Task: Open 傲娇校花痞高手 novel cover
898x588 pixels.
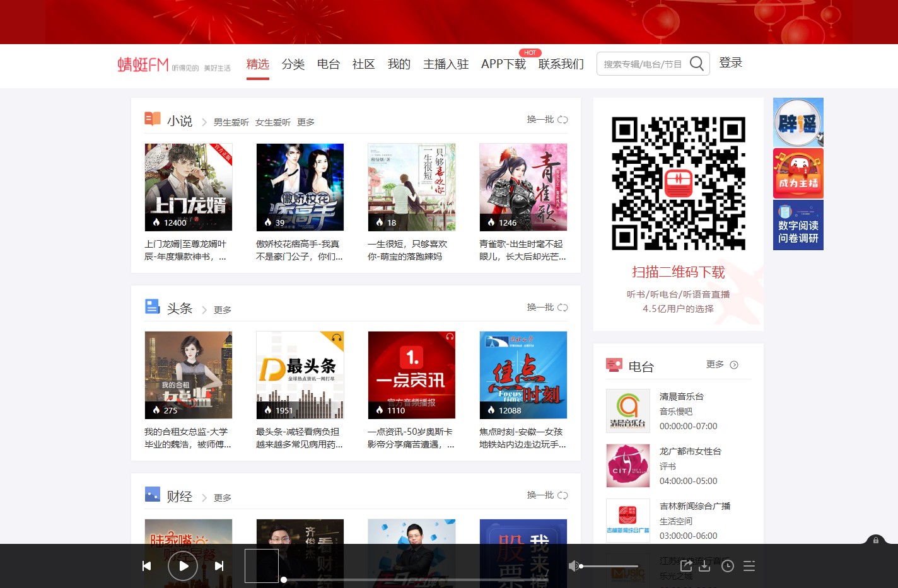Action: point(300,187)
